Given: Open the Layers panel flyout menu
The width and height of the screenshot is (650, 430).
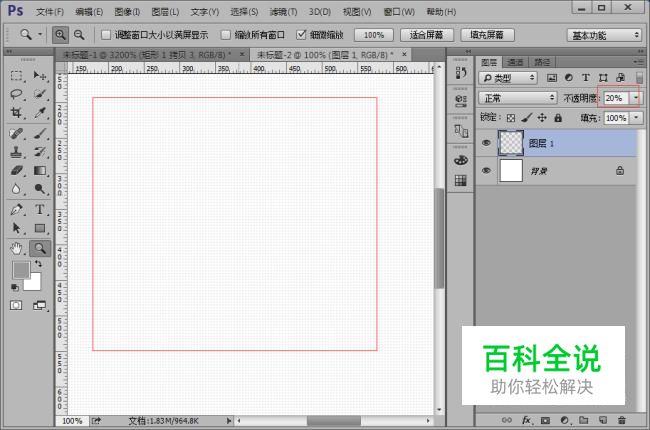Looking at the screenshot, I should click(639, 62).
